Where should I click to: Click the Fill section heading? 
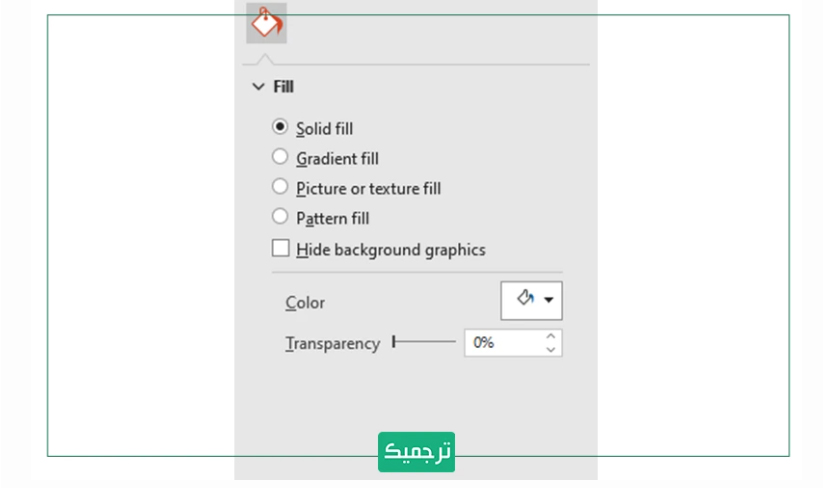(x=283, y=87)
